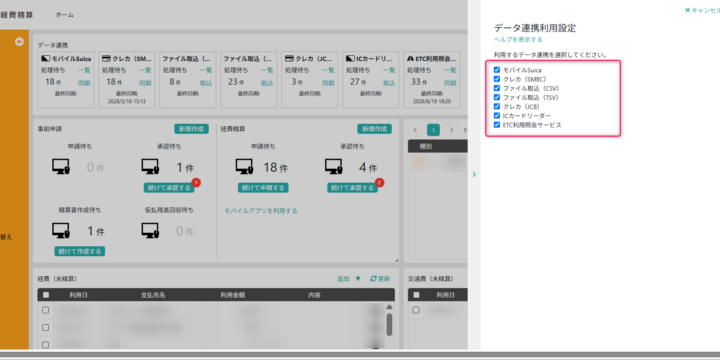
Task: Uncheck the ファイル取込（TSV） checkbox
Action: tap(496, 97)
